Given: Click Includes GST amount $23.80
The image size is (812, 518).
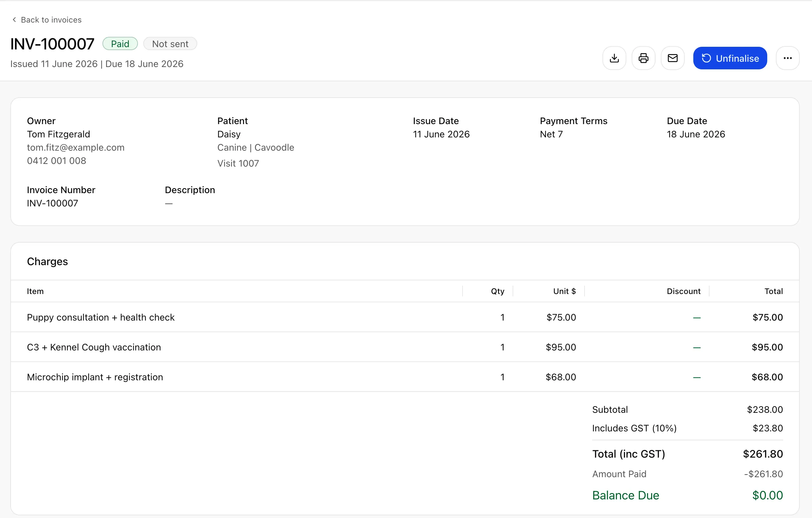Looking at the screenshot, I should pyautogui.click(x=768, y=428).
